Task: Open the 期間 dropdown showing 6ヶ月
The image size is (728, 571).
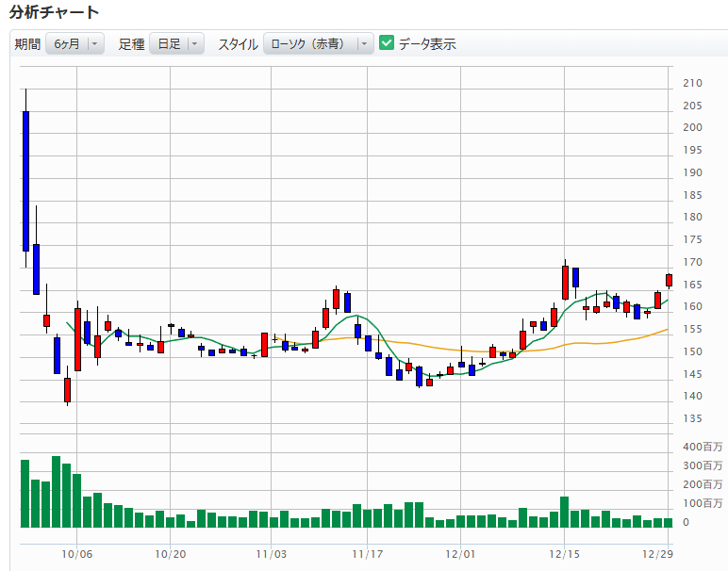Action: (x=74, y=44)
